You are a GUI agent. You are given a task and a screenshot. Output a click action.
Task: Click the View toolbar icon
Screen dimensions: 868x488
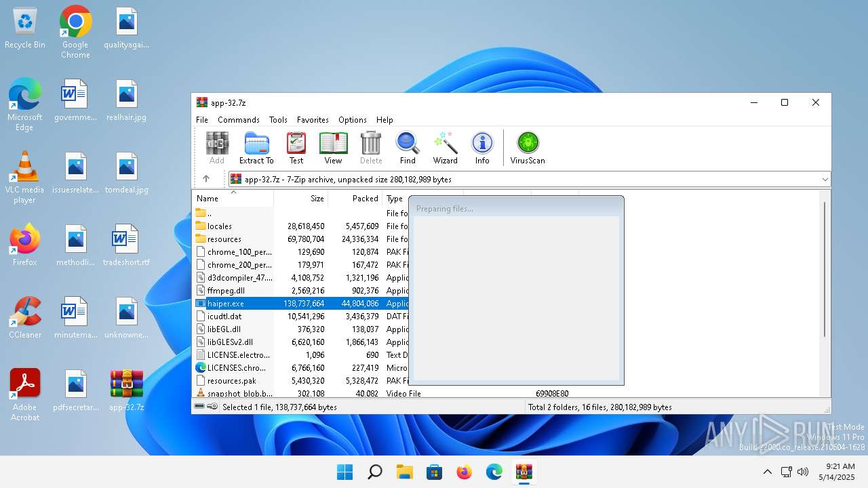tap(333, 148)
